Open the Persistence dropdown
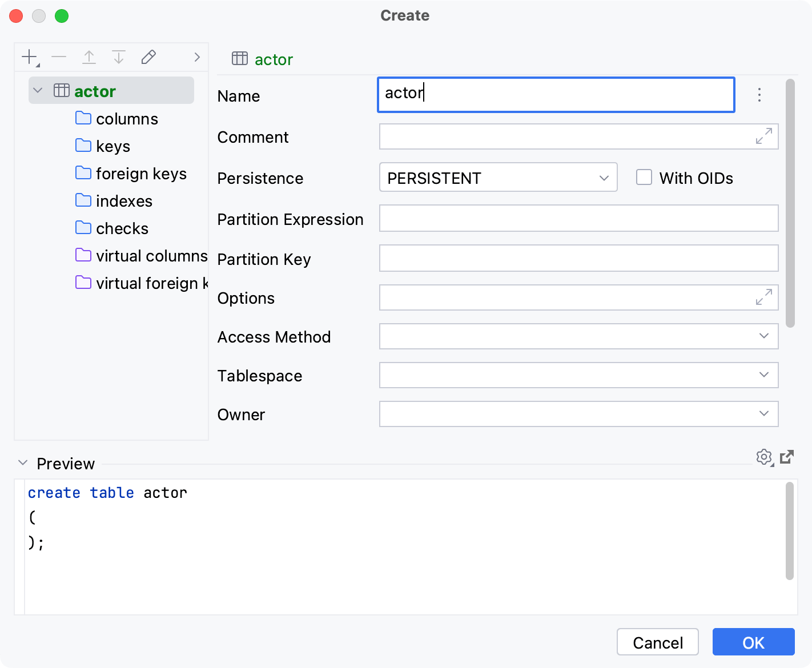The image size is (812, 668). 498,178
